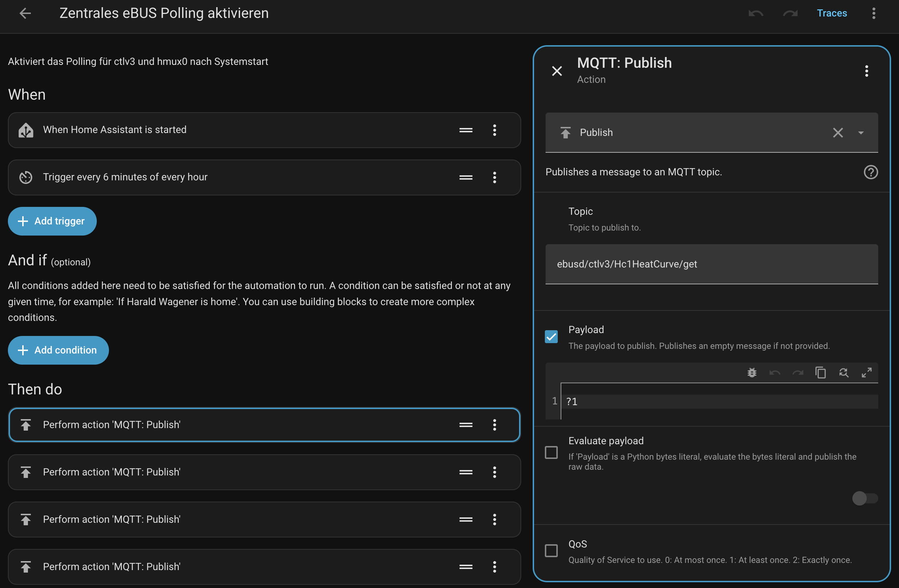Click the automation title 'Zentrales eBUS Polling aktivieren'
This screenshot has height=588, width=899.
click(164, 13)
